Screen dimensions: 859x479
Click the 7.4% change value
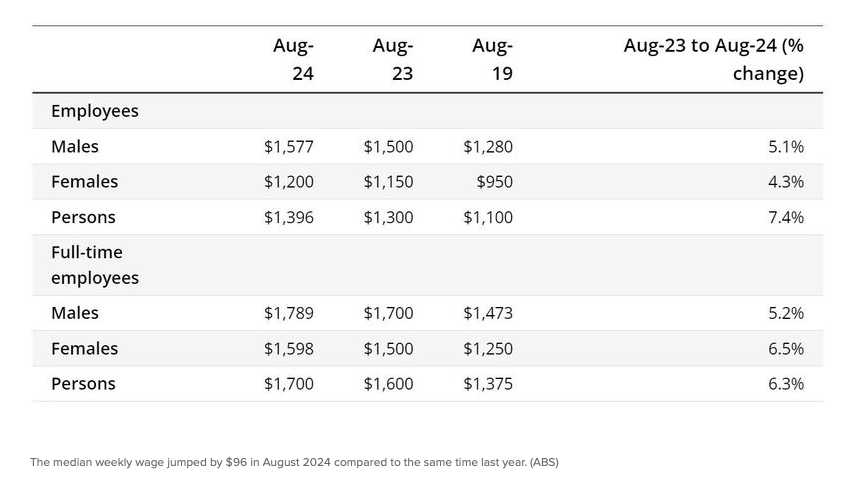[x=786, y=217]
